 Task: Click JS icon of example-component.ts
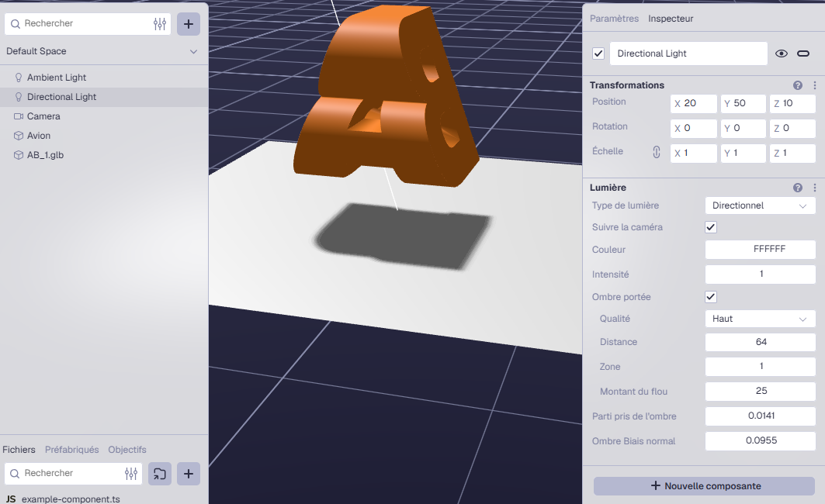point(11,499)
